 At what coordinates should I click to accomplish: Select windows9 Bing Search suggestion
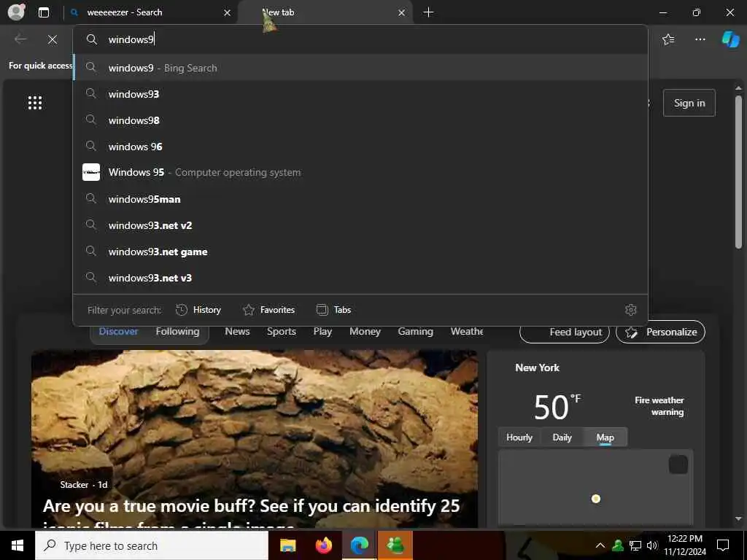tap(360, 68)
